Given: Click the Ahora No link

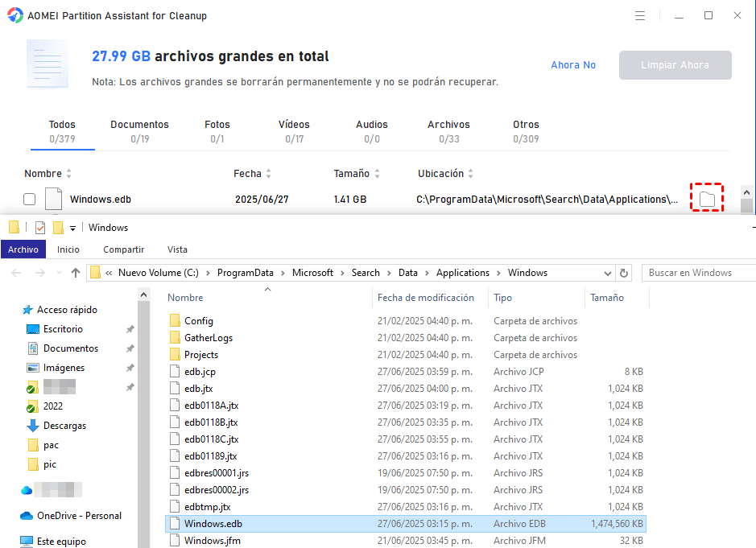Looking at the screenshot, I should (x=572, y=65).
